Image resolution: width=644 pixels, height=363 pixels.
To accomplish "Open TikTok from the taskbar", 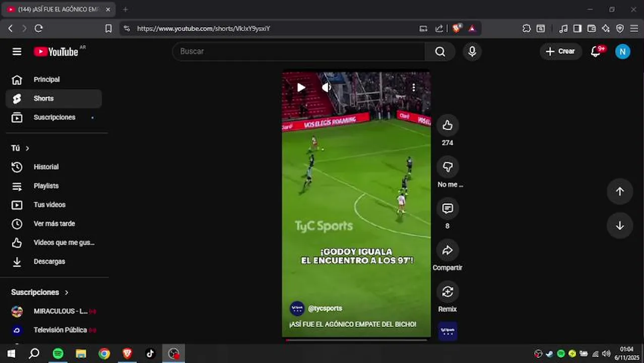I will [150, 354].
